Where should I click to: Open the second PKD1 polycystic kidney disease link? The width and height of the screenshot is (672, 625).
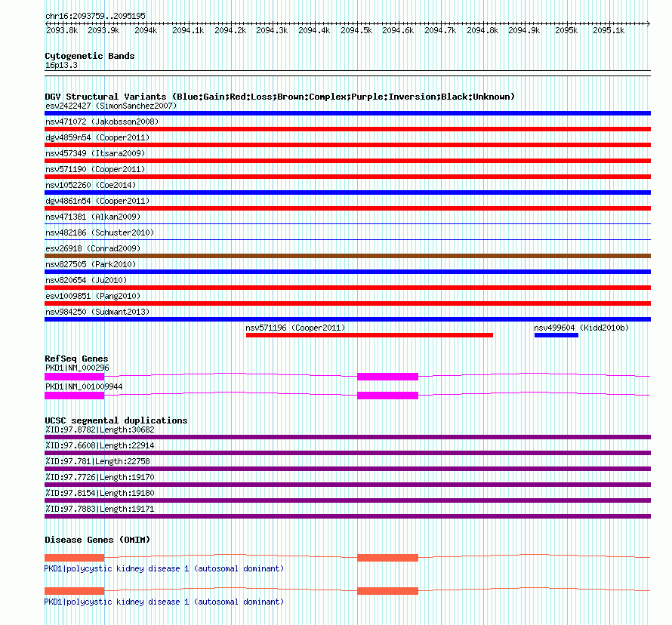pyautogui.click(x=164, y=602)
